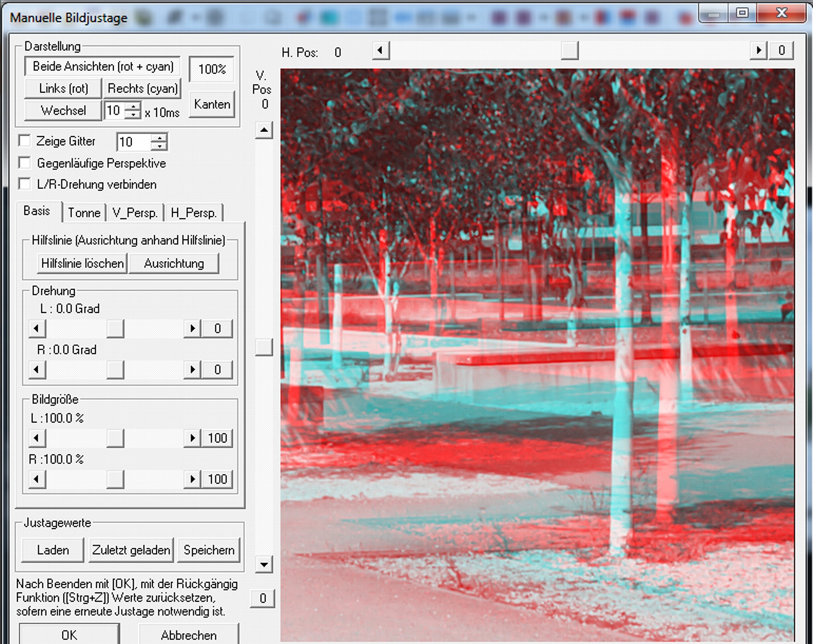Viewport: 813px width, 644px height.
Task: Click the Kanten button
Action: tap(212, 104)
